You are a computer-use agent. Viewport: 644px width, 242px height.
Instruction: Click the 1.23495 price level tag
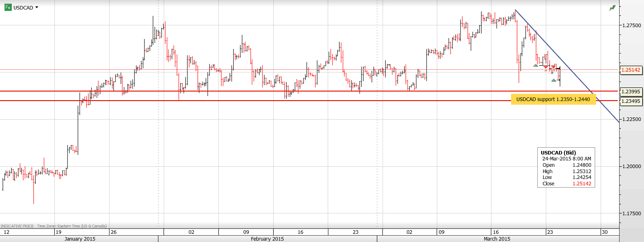[x=631, y=101]
